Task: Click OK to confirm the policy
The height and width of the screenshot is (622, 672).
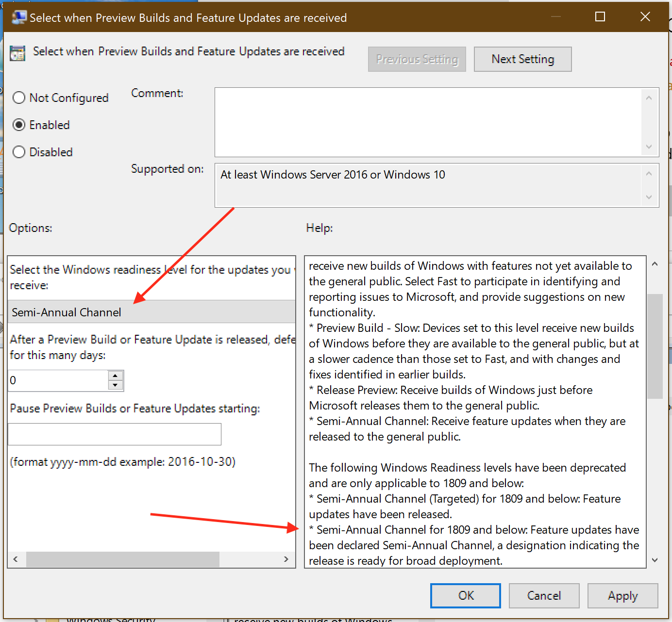Action: tap(466, 596)
